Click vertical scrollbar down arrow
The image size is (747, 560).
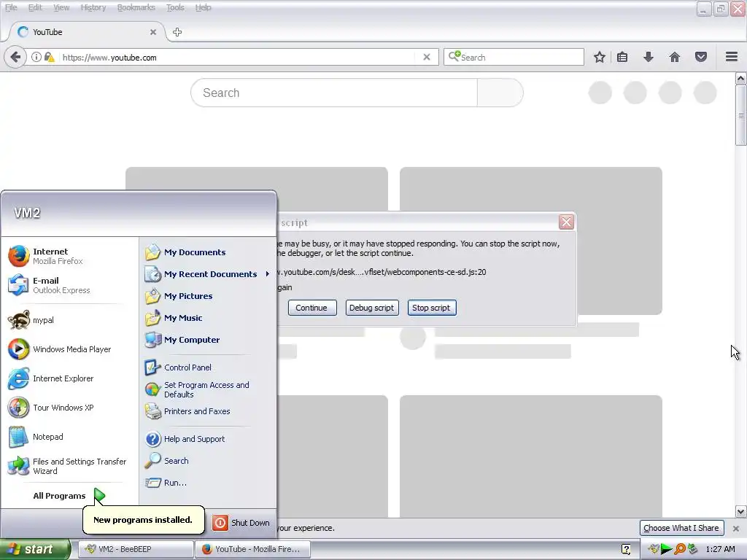point(741,512)
